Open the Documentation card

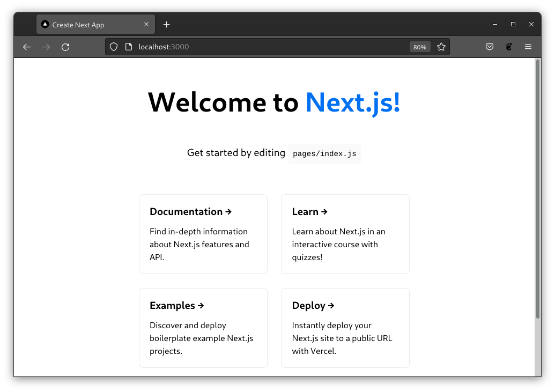coord(203,234)
